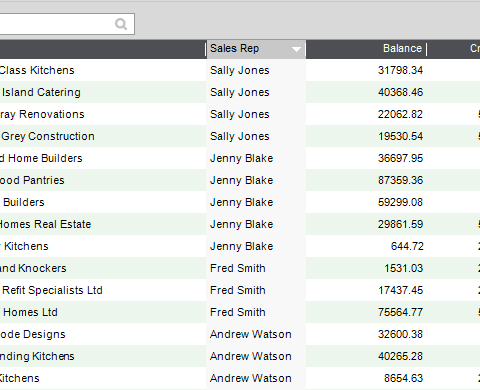
Task: Click Jenny Blake beside balance 644.72
Action: [241, 246]
